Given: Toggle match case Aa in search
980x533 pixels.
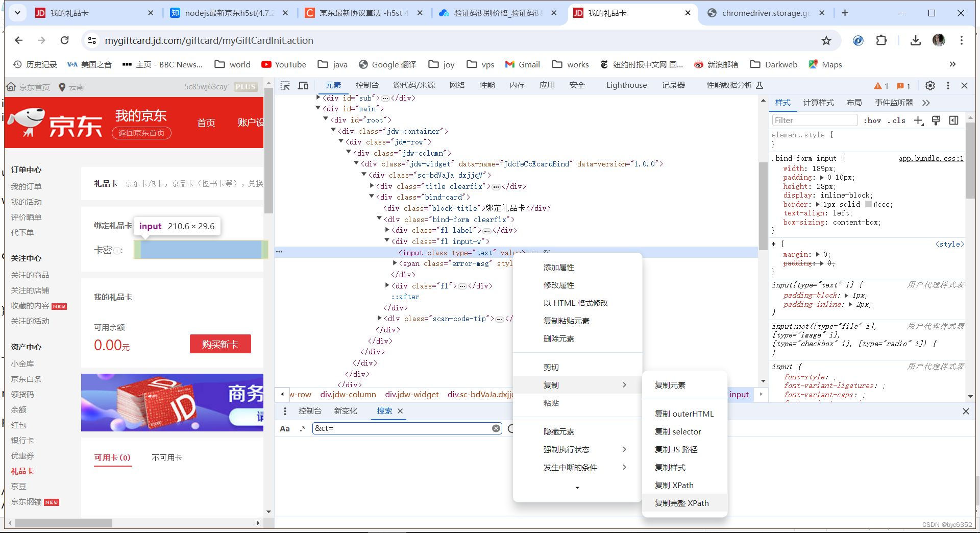Looking at the screenshot, I should click(285, 428).
